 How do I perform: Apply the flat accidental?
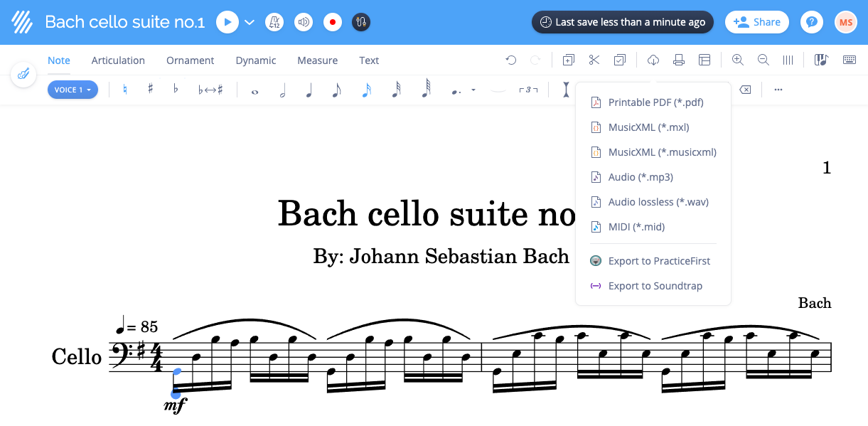click(176, 90)
